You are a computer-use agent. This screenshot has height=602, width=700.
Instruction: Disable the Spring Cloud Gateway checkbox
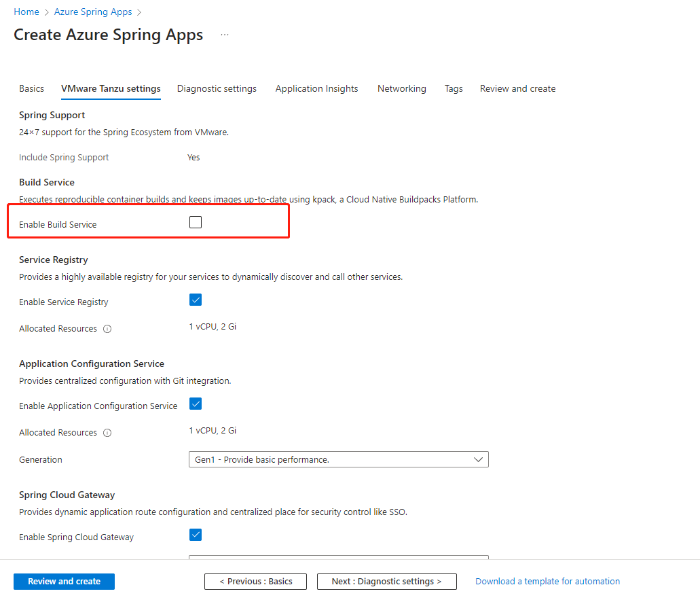(x=196, y=535)
